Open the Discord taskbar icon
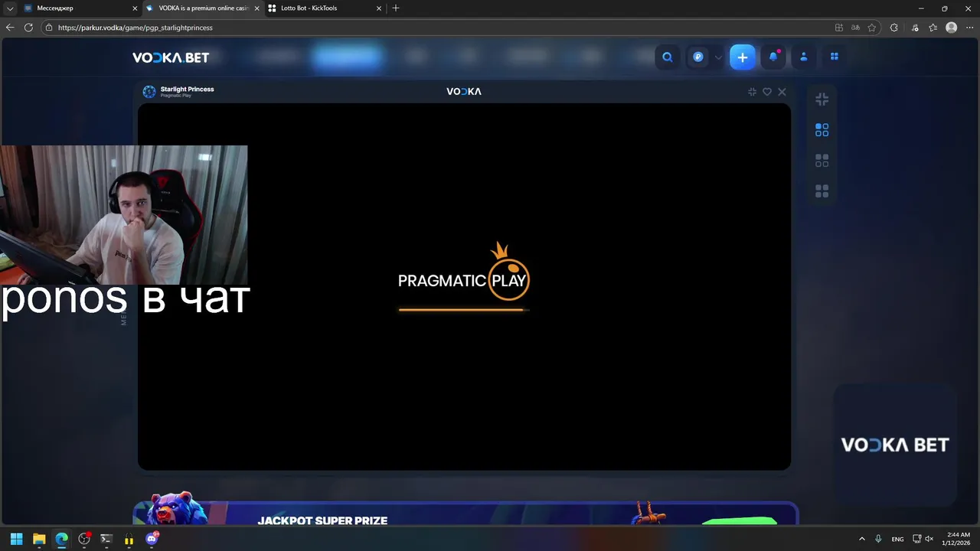The image size is (980, 551). pyautogui.click(x=152, y=539)
